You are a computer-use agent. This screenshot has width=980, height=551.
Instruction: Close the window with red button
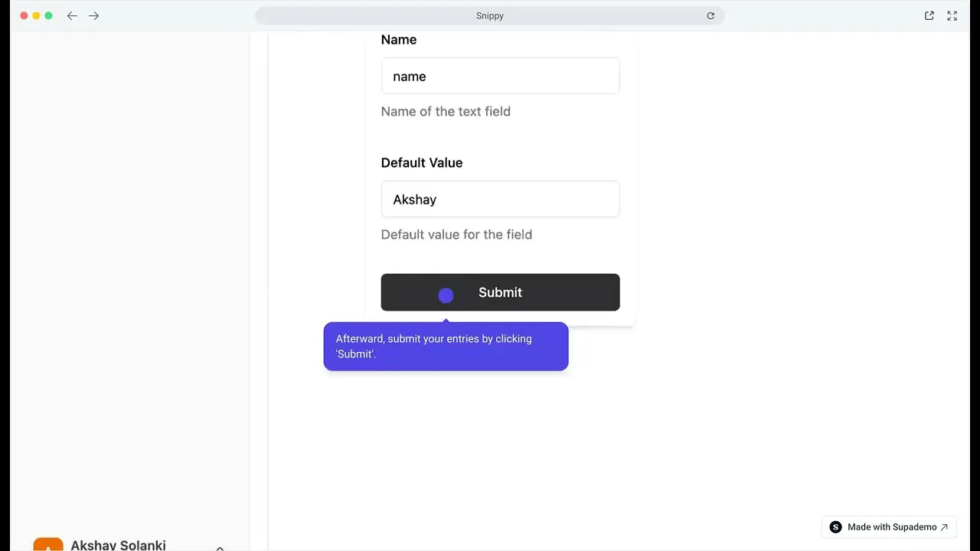point(24,15)
